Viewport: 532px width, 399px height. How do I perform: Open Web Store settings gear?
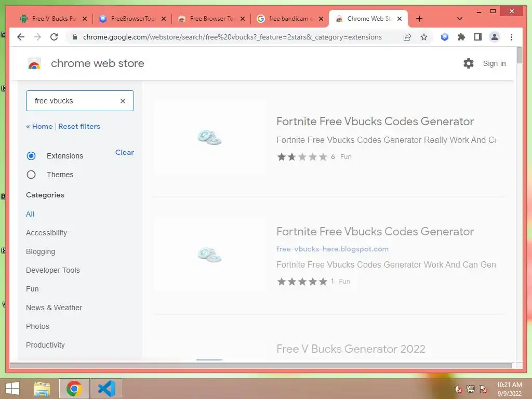[468, 63]
